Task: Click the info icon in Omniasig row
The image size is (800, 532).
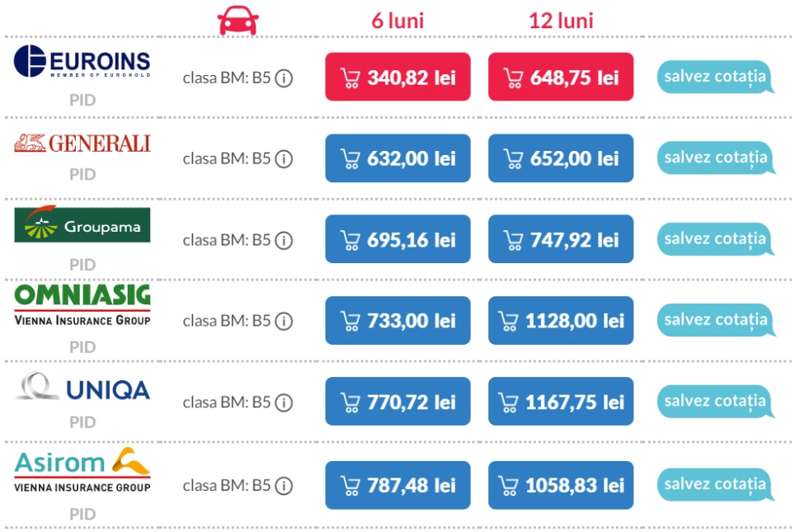Action: click(x=285, y=321)
